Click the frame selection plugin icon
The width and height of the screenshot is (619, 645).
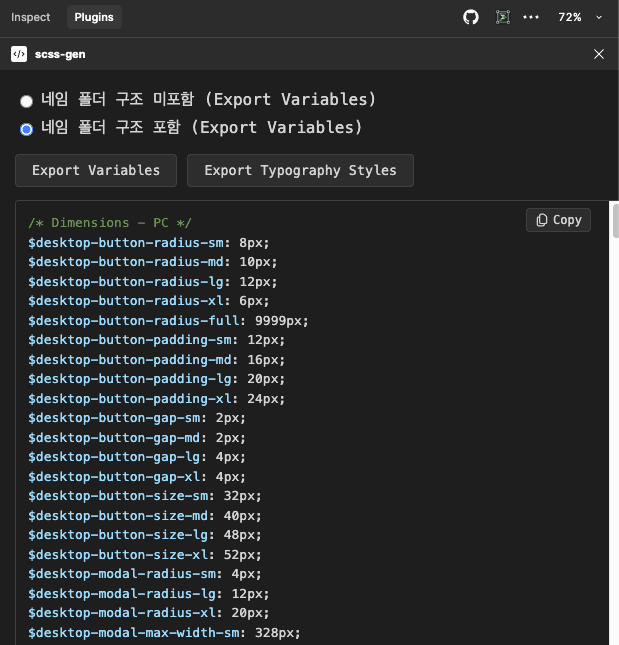click(503, 17)
